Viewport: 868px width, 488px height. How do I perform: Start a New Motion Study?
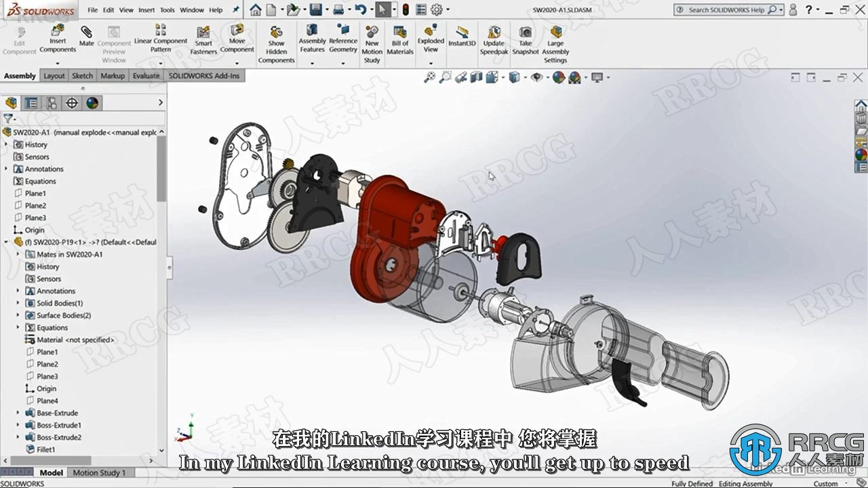[x=372, y=45]
